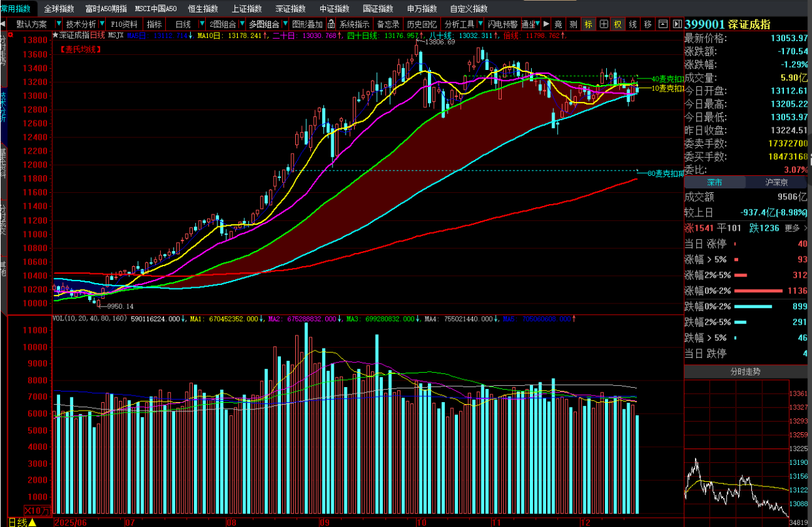This screenshot has width=812, height=527.
Task: Click the 测 icon in toolbar
Action: (574, 24)
